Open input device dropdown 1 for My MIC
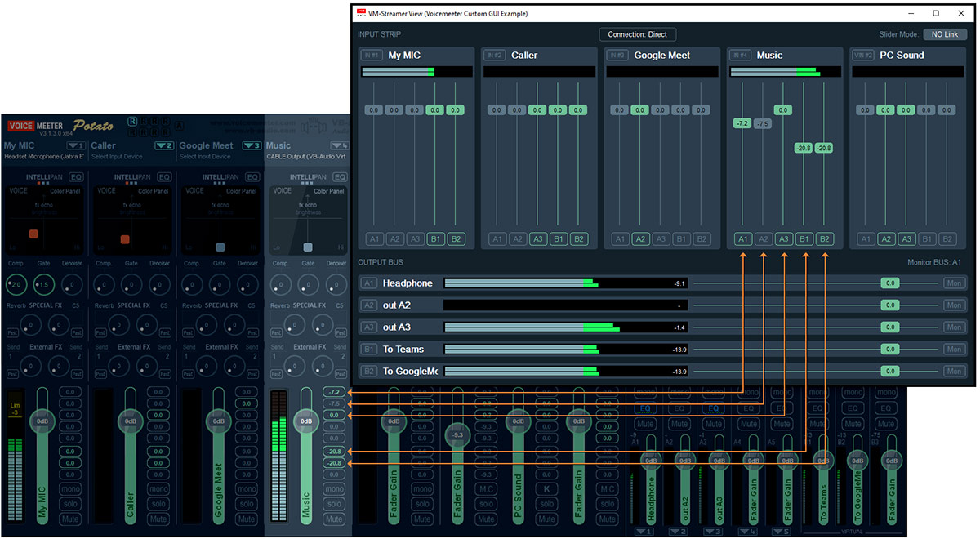Image resolution: width=980 pixels, height=539 pixels. (77, 145)
